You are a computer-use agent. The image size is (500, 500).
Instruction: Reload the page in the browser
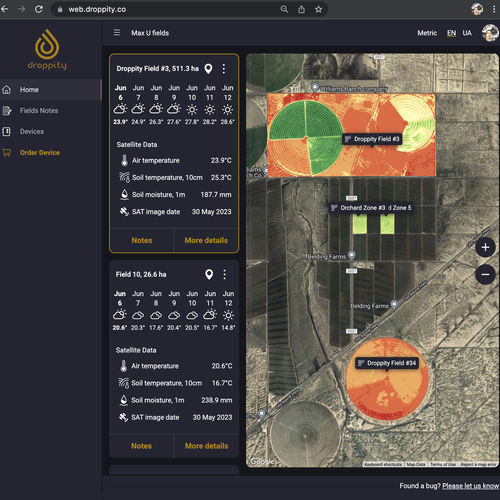[x=39, y=9]
